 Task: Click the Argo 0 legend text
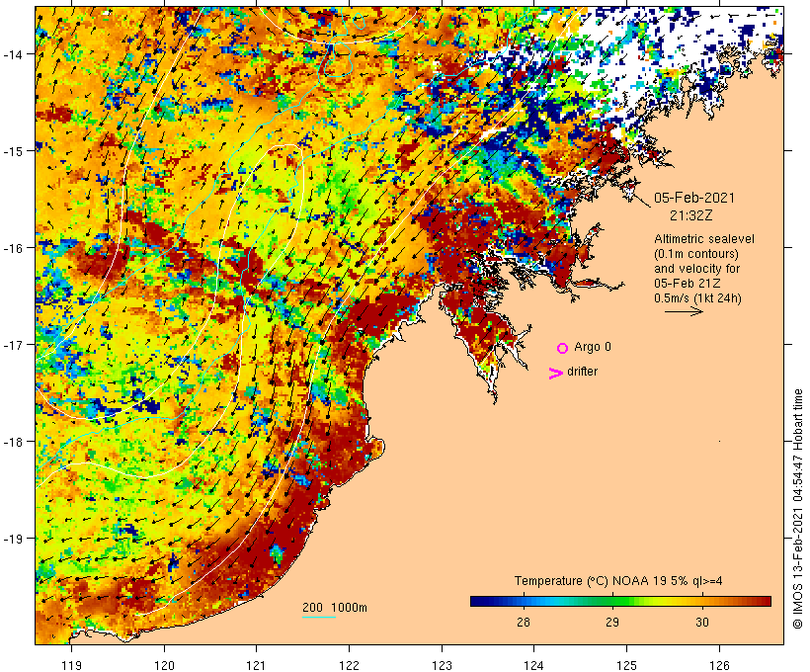point(593,347)
